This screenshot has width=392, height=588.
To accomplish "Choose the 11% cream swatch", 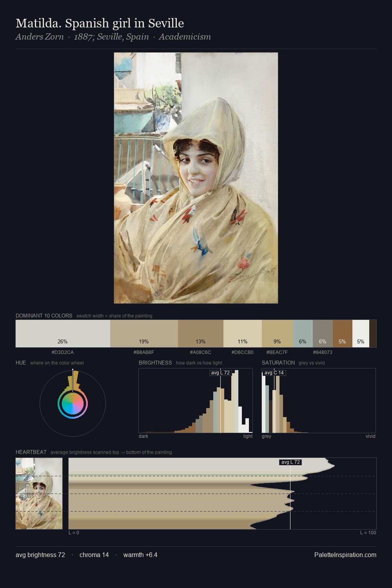I will coord(243,334).
